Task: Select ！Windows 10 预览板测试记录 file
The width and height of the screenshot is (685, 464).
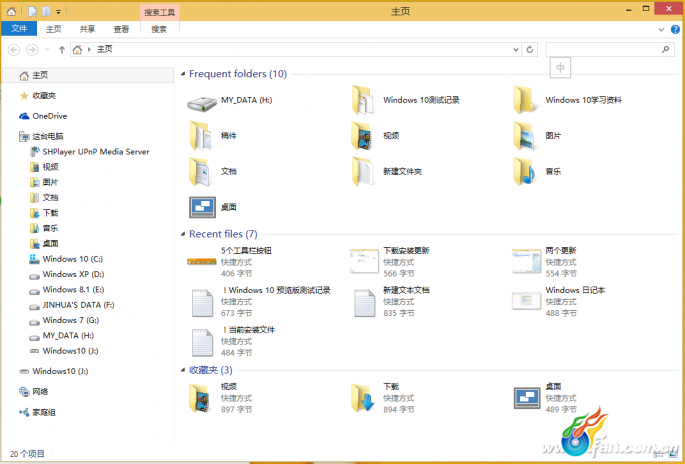Action: 261,301
